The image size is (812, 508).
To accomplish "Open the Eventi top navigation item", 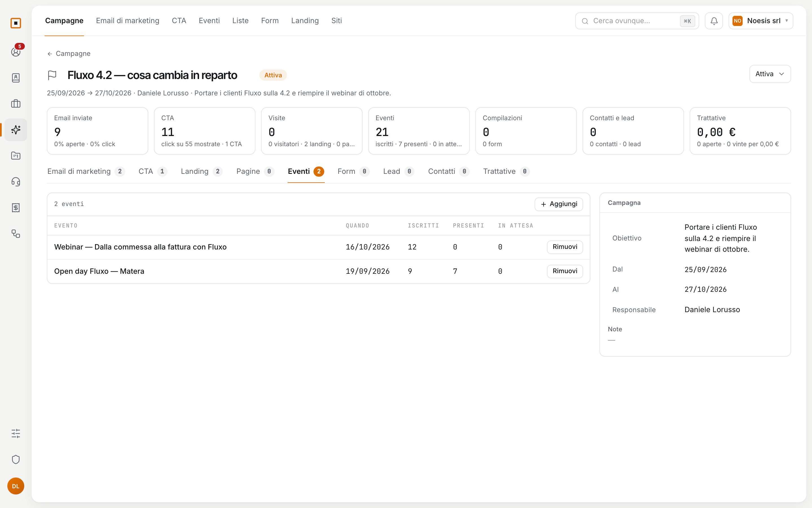I will click(x=209, y=21).
